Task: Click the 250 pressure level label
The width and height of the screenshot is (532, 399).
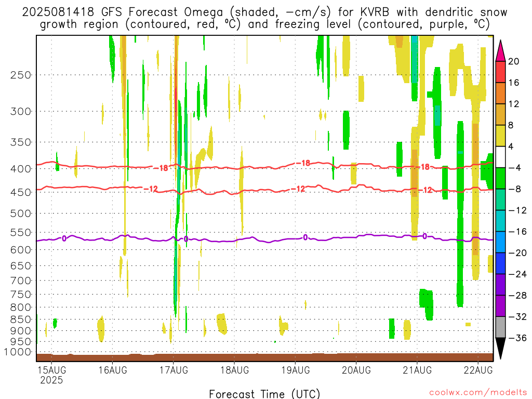Action: pyautogui.click(x=21, y=75)
